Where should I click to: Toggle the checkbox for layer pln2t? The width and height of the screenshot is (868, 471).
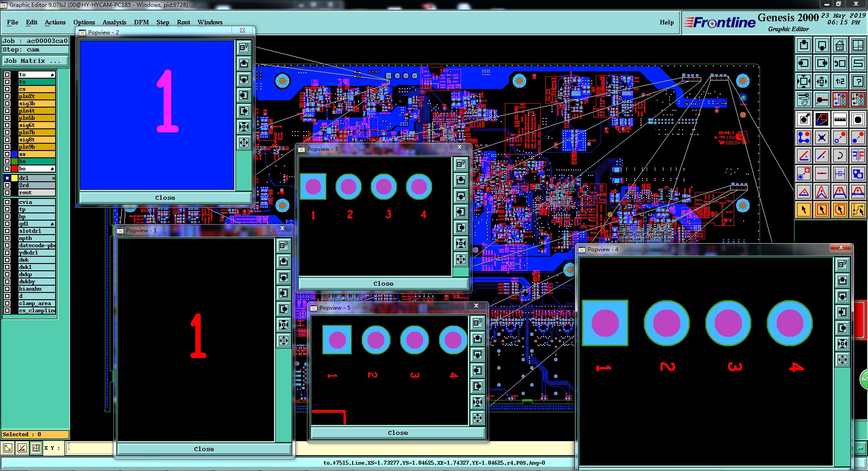[x=7, y=96]
